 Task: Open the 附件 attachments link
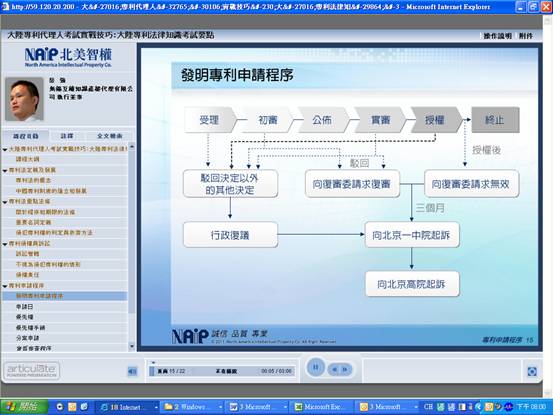[x=525, y=36]
